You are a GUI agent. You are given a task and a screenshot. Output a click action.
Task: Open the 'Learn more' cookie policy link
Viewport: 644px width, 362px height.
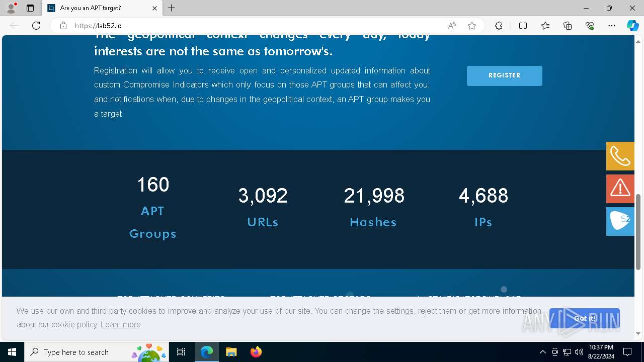pos(120,325)
